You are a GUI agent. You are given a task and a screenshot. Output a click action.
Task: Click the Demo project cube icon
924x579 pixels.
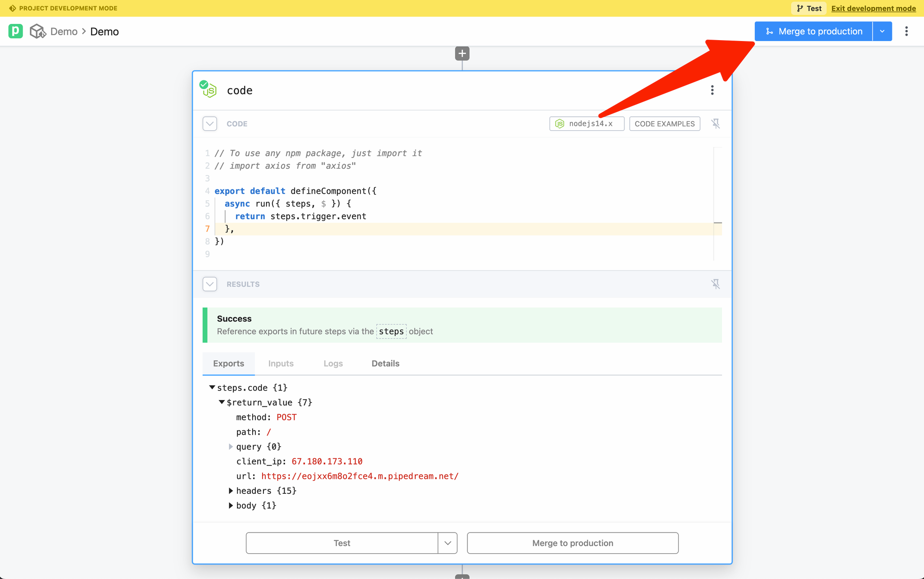[37, 31]
